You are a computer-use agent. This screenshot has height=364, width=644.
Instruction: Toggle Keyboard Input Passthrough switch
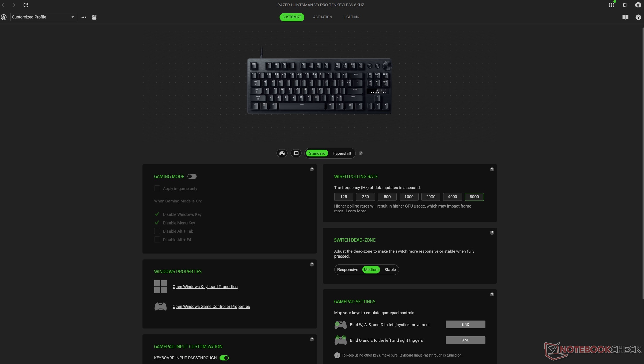point(224,358)
